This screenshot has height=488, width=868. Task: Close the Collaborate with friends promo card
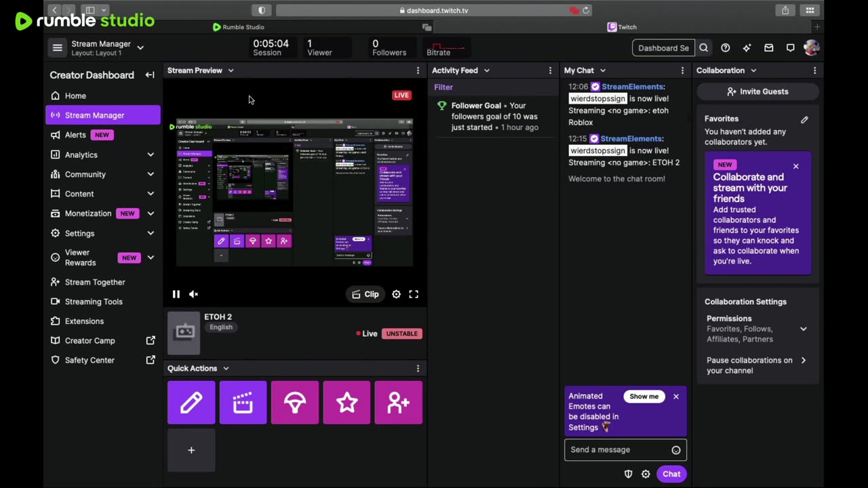[796, 166]
